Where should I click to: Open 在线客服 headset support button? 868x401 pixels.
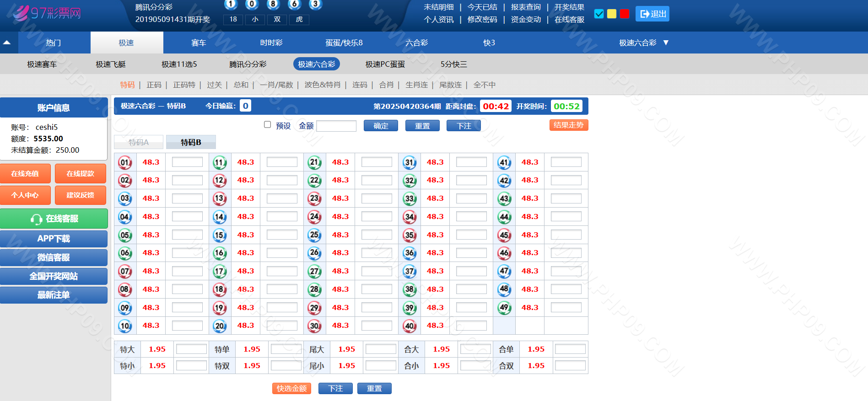point(54,219)
